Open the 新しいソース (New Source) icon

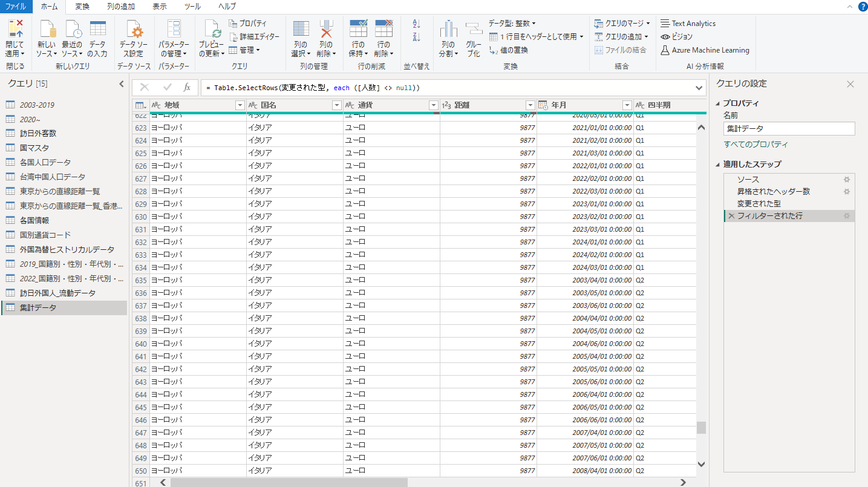(x=47, y=28)
